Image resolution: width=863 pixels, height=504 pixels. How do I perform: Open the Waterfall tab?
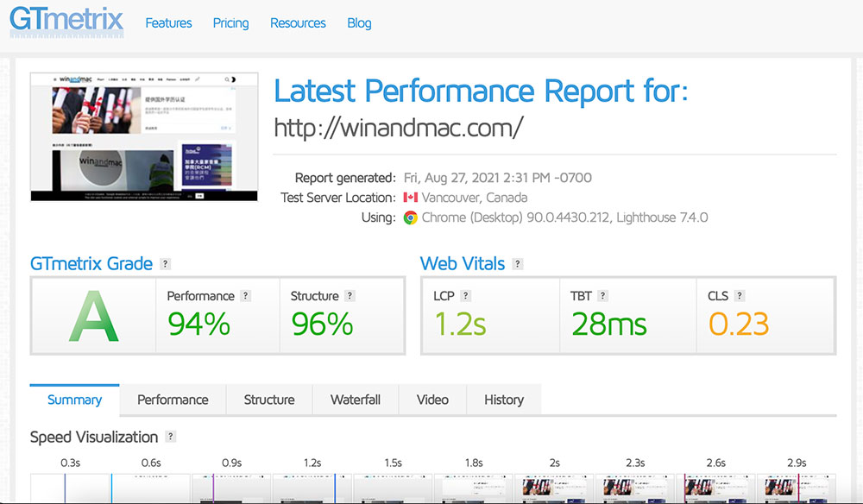pos(356,400)
